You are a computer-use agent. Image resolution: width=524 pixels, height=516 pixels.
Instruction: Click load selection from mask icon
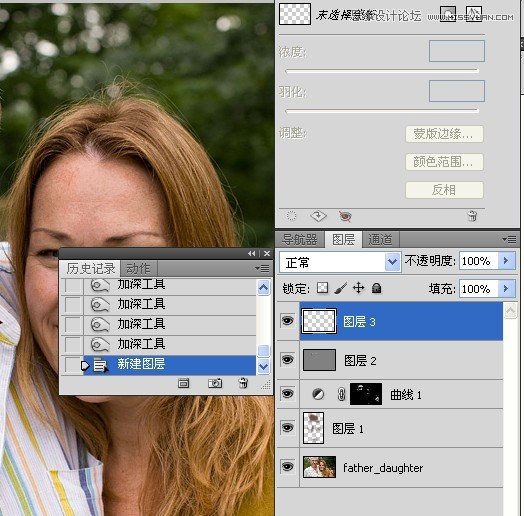click(x=291, y=216)
